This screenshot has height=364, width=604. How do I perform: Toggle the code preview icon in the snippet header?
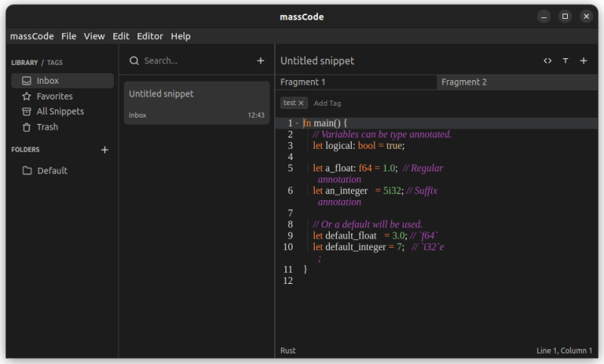coord(547,60)
